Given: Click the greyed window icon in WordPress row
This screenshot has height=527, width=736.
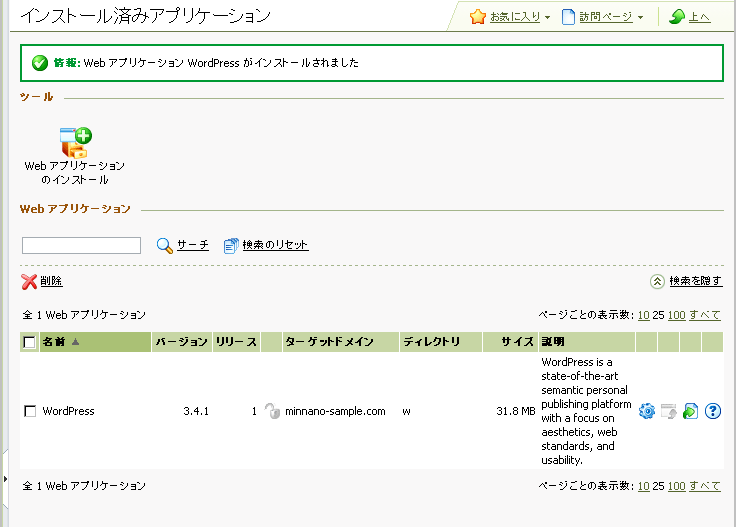Looking at the screenshot, I should pos(668,411).
